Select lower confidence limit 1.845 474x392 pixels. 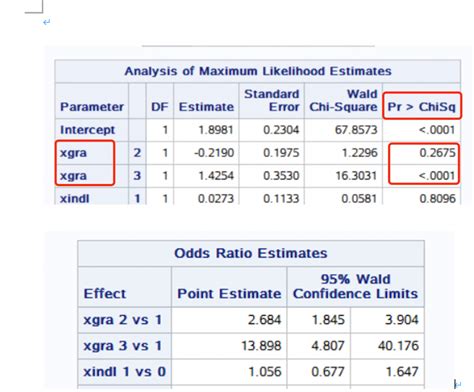tap(328, 320)
